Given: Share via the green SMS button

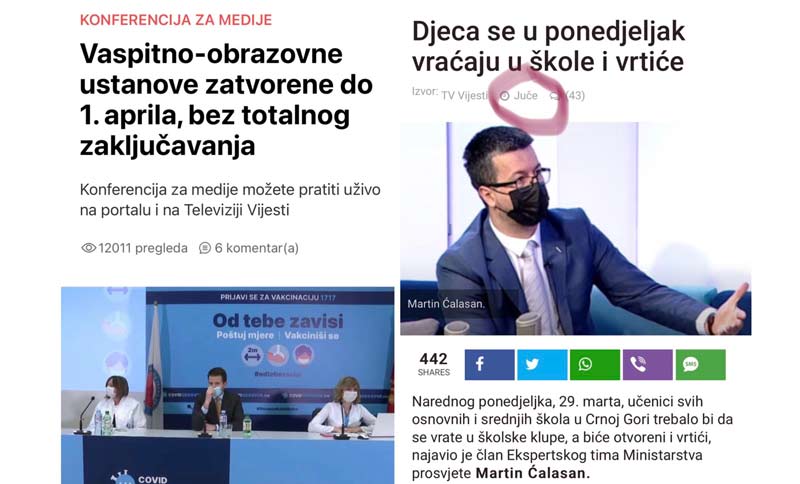Looking at the screenshot, I should [701, 365].
